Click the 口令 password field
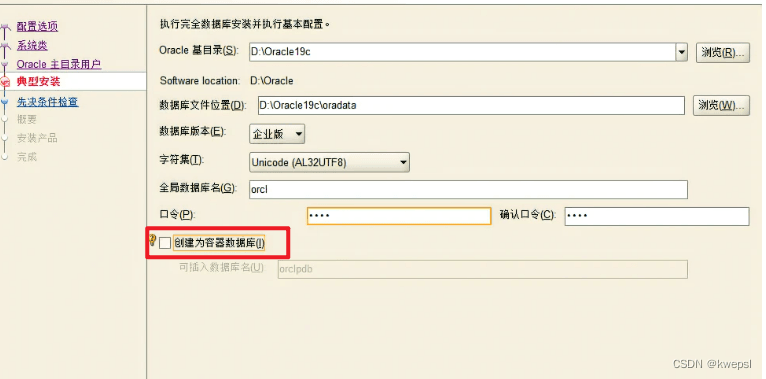Screen dimensions: 766x379 (x=399, y=216)
